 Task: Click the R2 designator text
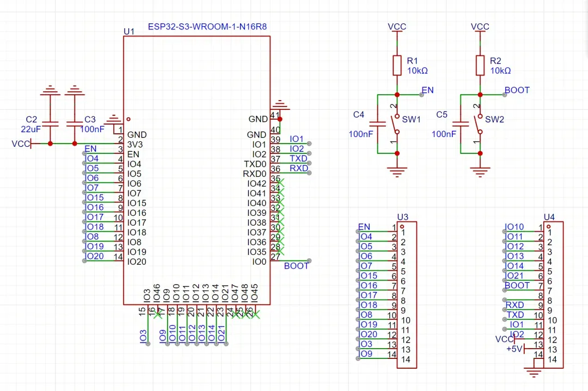pos(495,61)
